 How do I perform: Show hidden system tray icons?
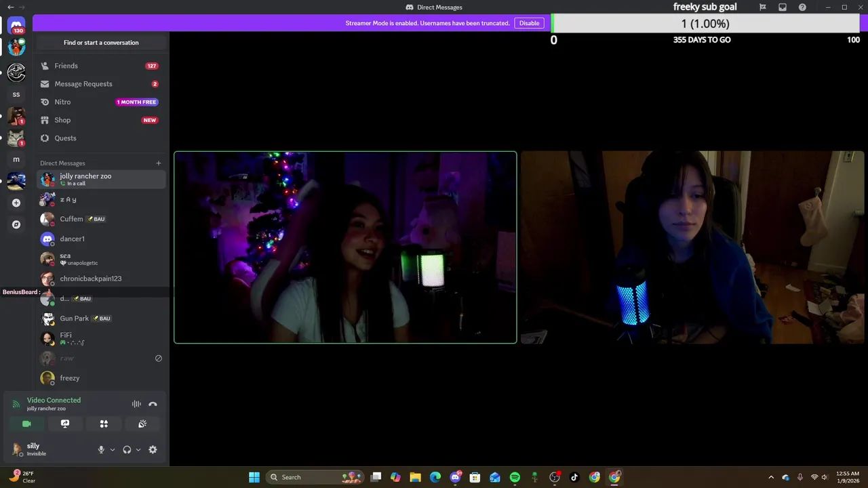pyautogui.click(x=771, y=477)
